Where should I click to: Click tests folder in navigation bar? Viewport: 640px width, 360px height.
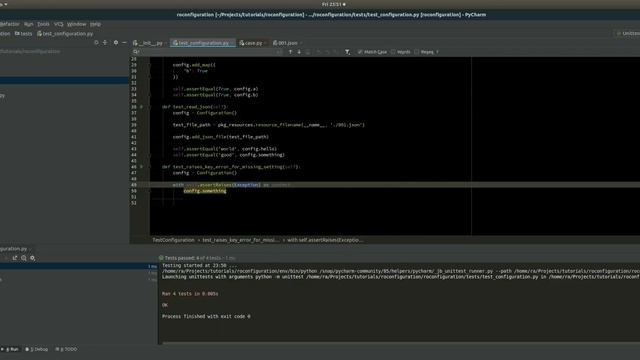(x=23, y=33)
